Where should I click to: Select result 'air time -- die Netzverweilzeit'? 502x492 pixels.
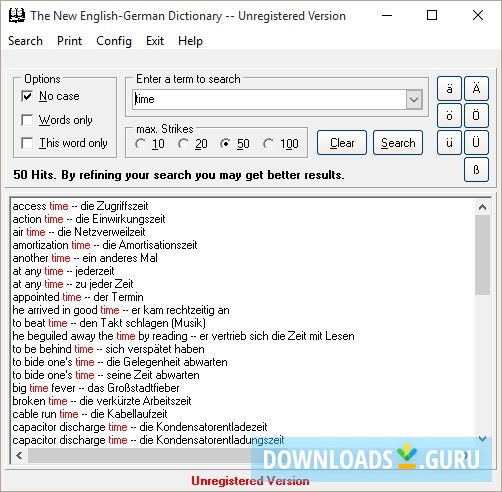[x=79, y=232]
